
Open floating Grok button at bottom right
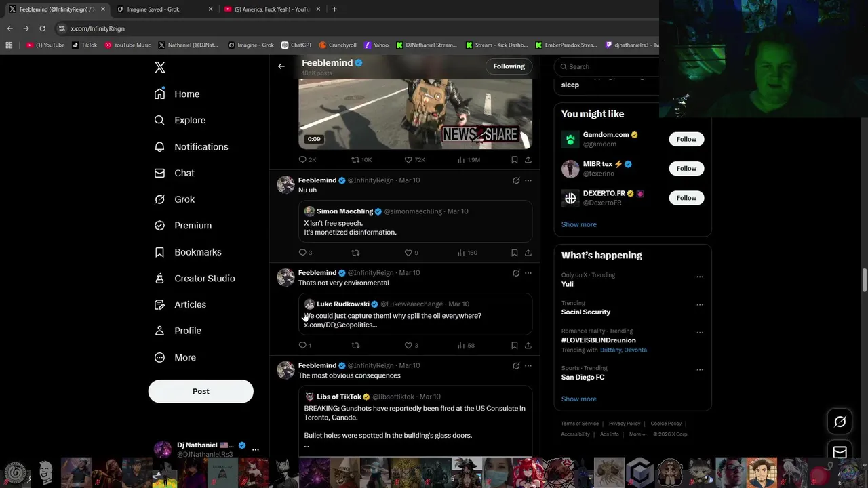(x=840, y=422)
